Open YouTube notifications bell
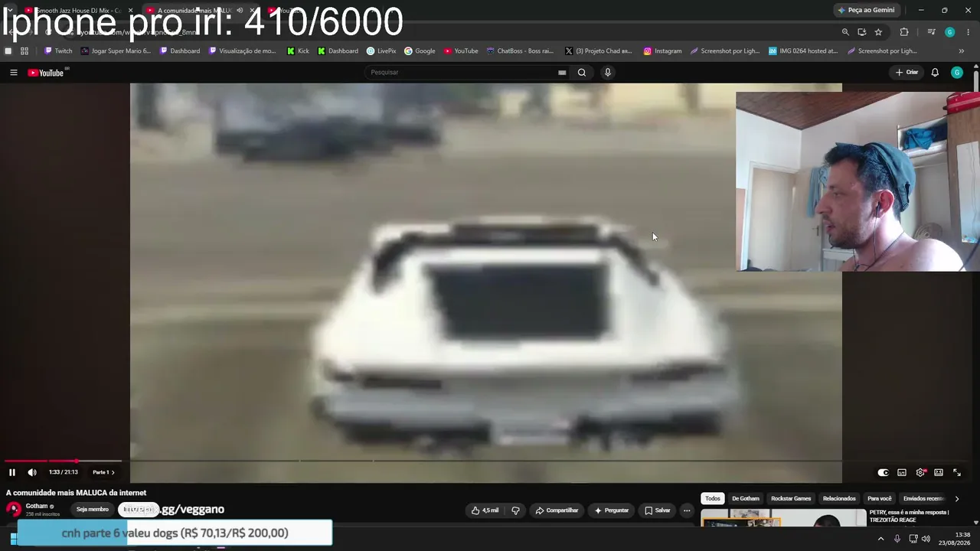Viewport: 980px width, 551px height. 935,73
